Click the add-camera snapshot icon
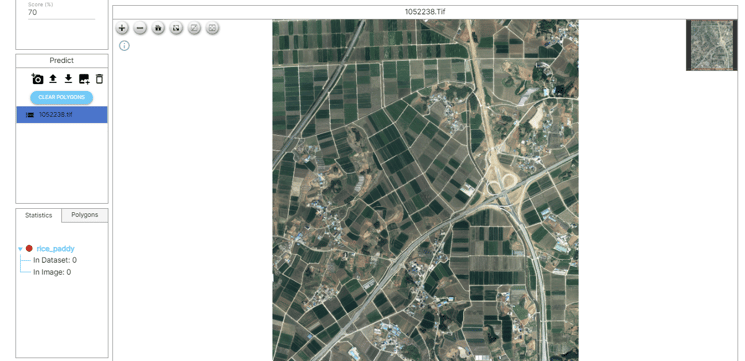The height and width of the screenshot is (361, 745). click(37, 79)
